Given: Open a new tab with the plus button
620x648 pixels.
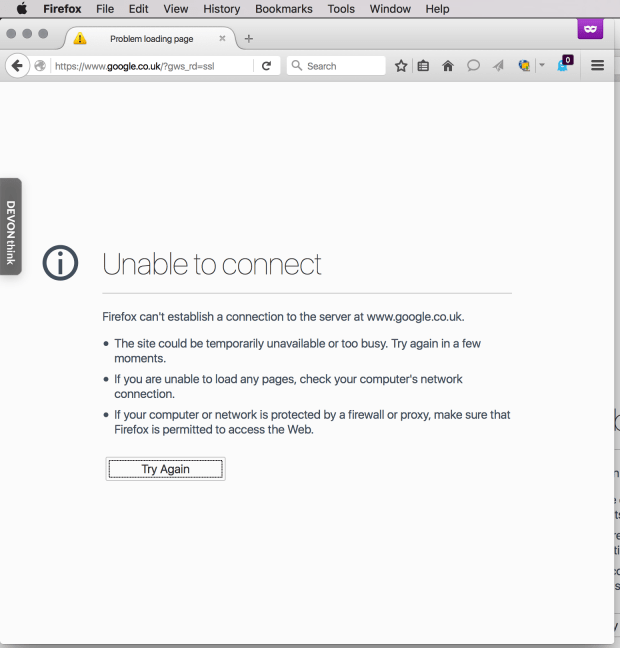Looking at the screenshot, I should [248, 39].
